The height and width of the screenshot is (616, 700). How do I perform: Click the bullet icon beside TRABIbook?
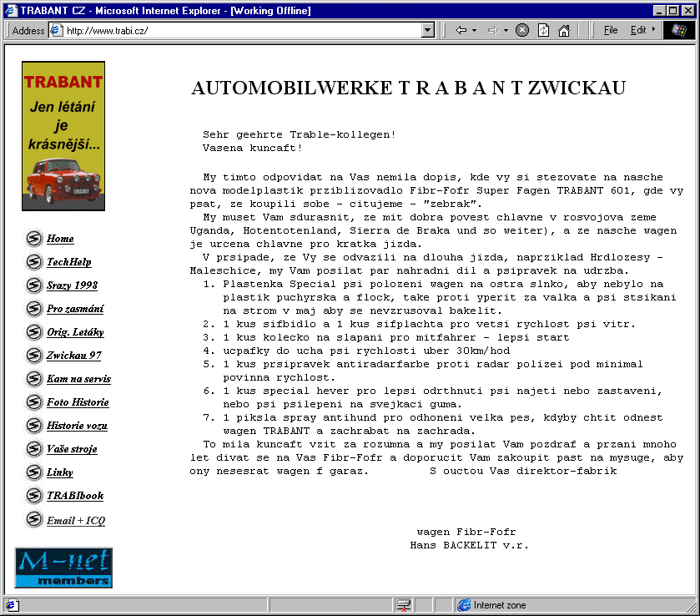pos(34,496)
